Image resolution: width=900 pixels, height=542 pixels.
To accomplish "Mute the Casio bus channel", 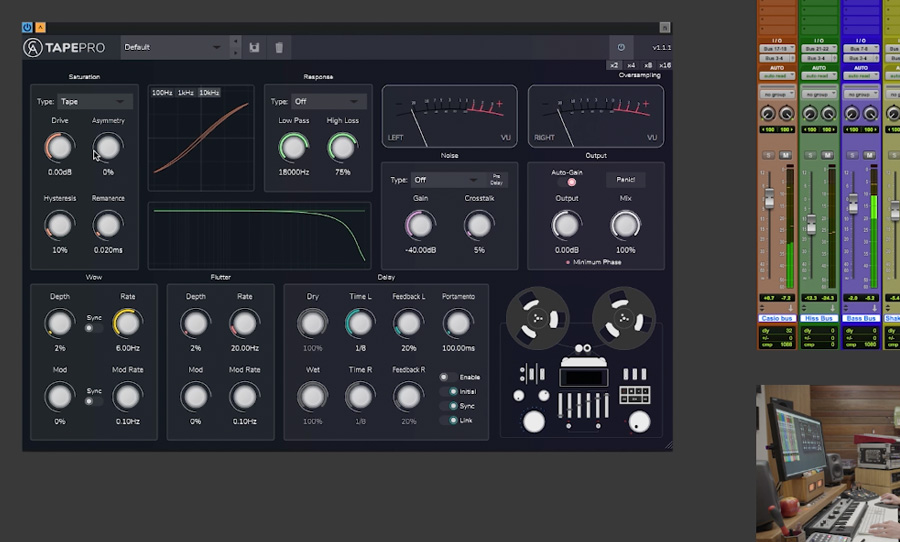I will click(x=786, y=154).
